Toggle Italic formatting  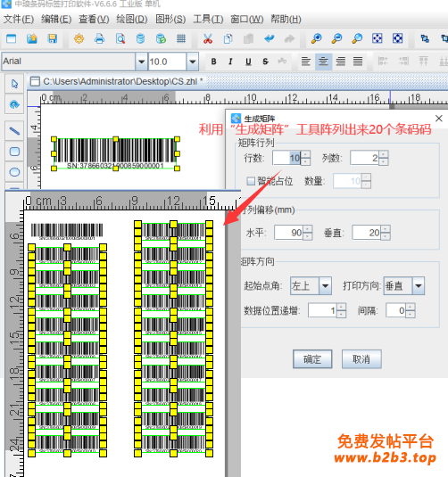[x=230, y=62]
